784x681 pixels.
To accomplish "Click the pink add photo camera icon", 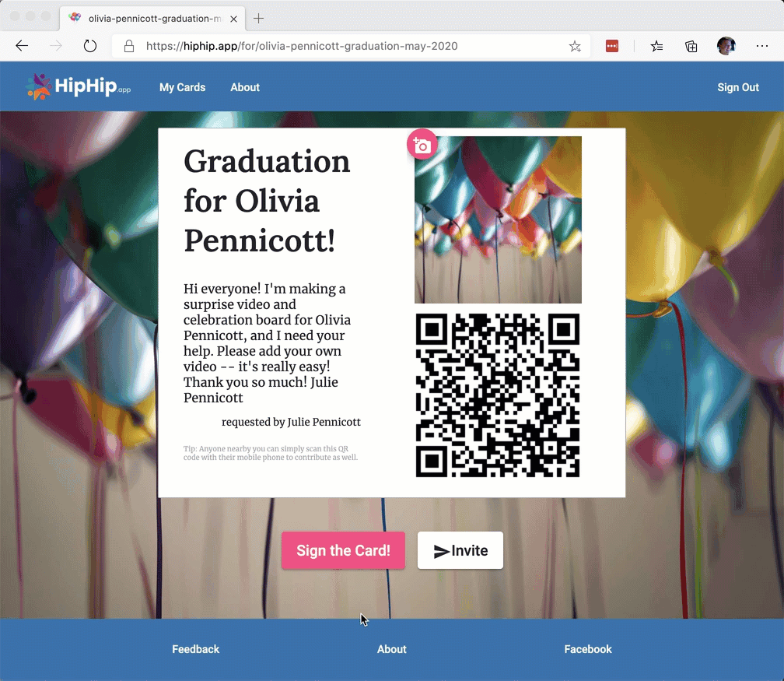I will 422,144.
